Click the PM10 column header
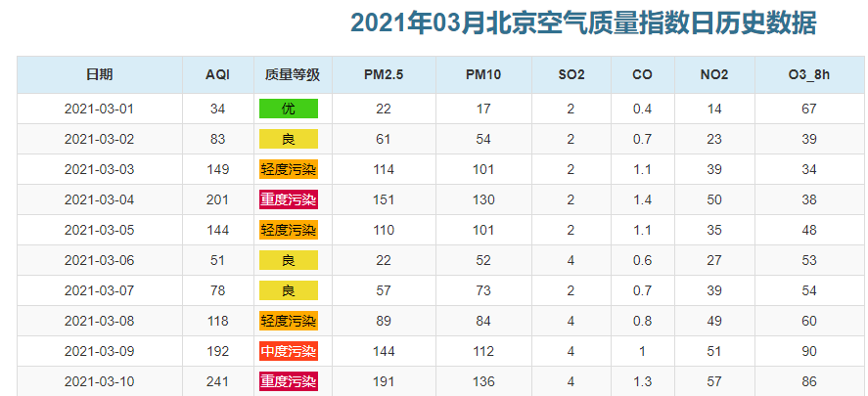This screenshot has height=396, width=868. tap(483, 75)
